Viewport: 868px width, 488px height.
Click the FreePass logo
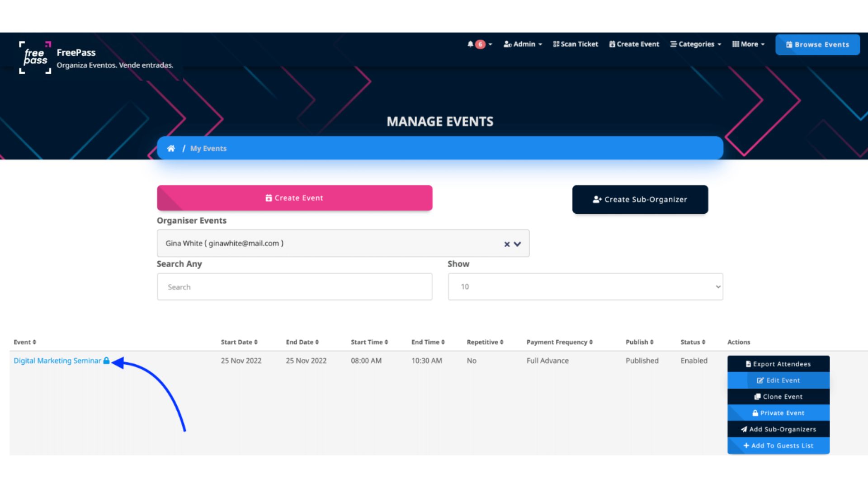coord(35,57)
